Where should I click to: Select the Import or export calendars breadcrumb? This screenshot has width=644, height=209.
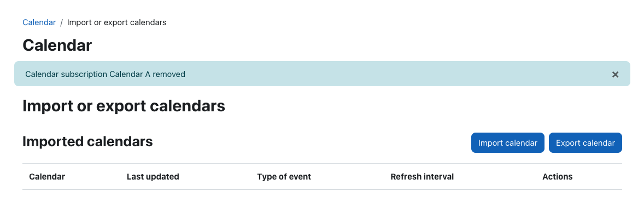coord(116,22)
